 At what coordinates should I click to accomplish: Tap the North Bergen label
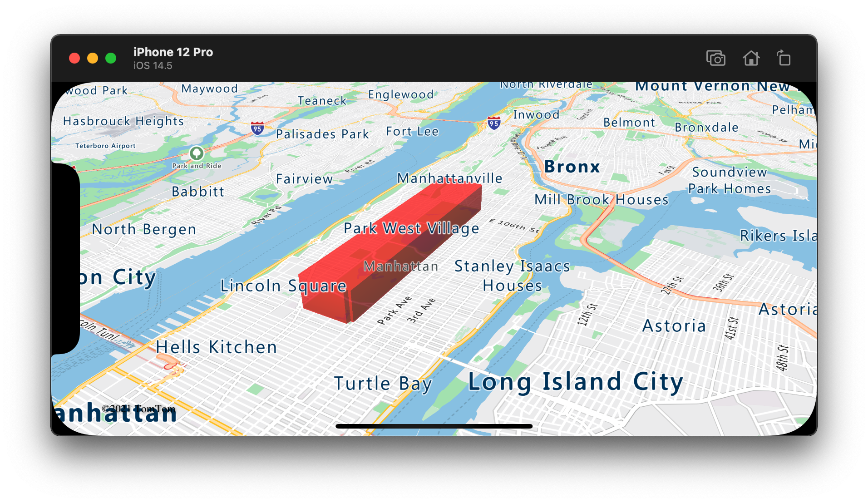[144, 229]
